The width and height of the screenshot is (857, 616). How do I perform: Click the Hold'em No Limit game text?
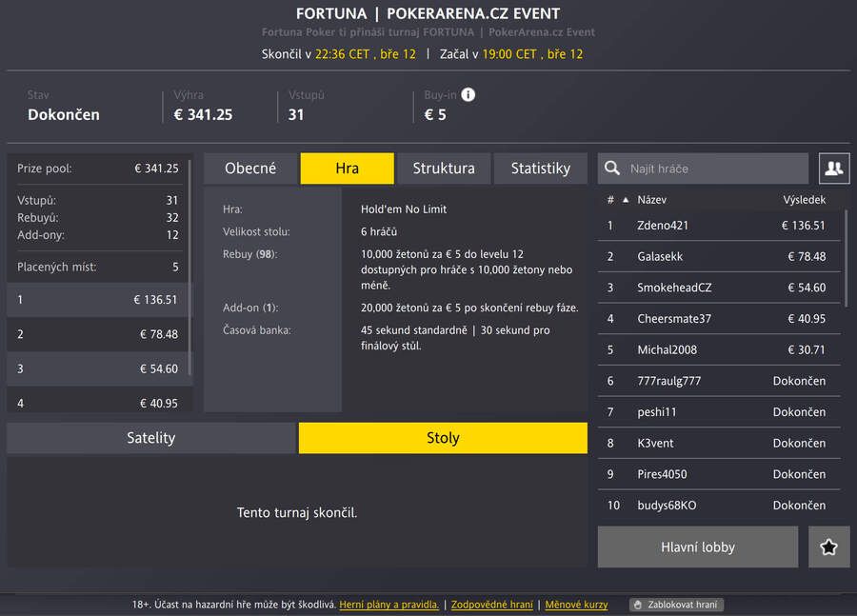tap(404, 209)
